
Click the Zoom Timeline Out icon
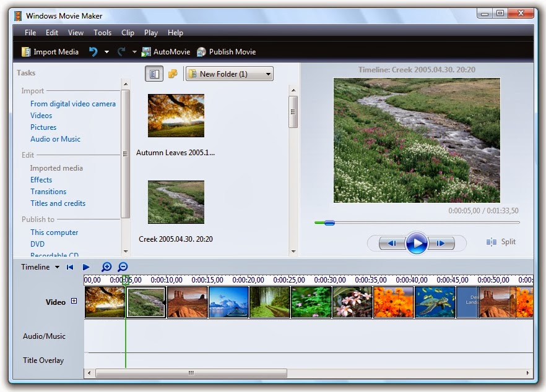pyautogui.click(x=123, y=266)
